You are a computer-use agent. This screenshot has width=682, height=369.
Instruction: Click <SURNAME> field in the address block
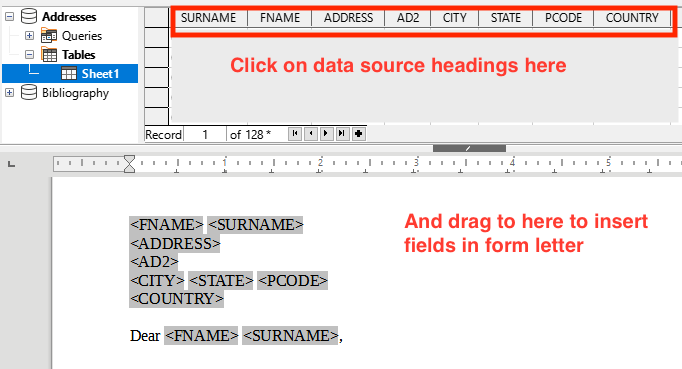[255, 225]
